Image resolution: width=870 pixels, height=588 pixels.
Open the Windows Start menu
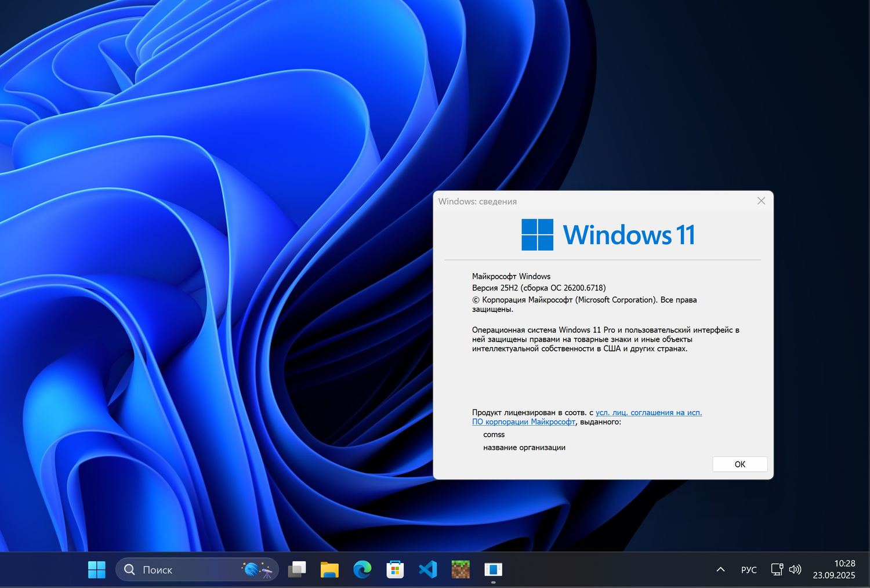coord(97,570)
